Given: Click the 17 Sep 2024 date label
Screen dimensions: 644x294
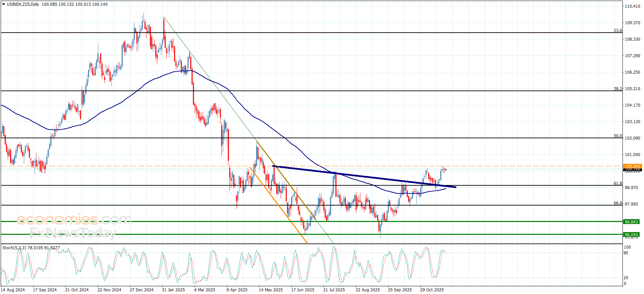Looking at the screenshot, I should (45, 290).
